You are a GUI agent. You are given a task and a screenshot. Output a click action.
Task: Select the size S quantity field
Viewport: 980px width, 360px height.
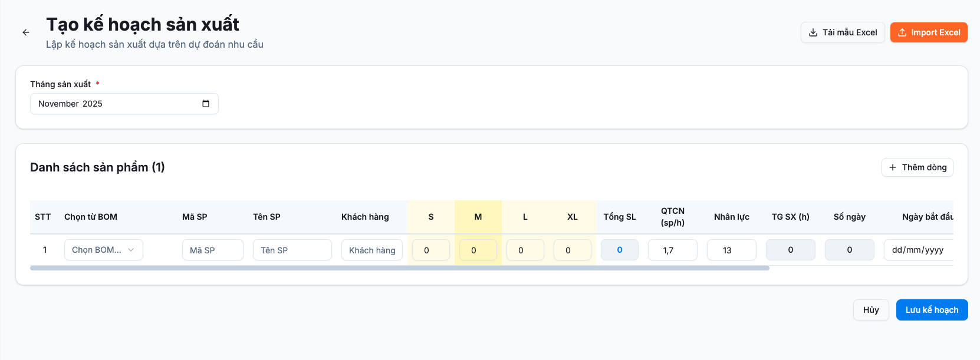(x=431, y=250)
